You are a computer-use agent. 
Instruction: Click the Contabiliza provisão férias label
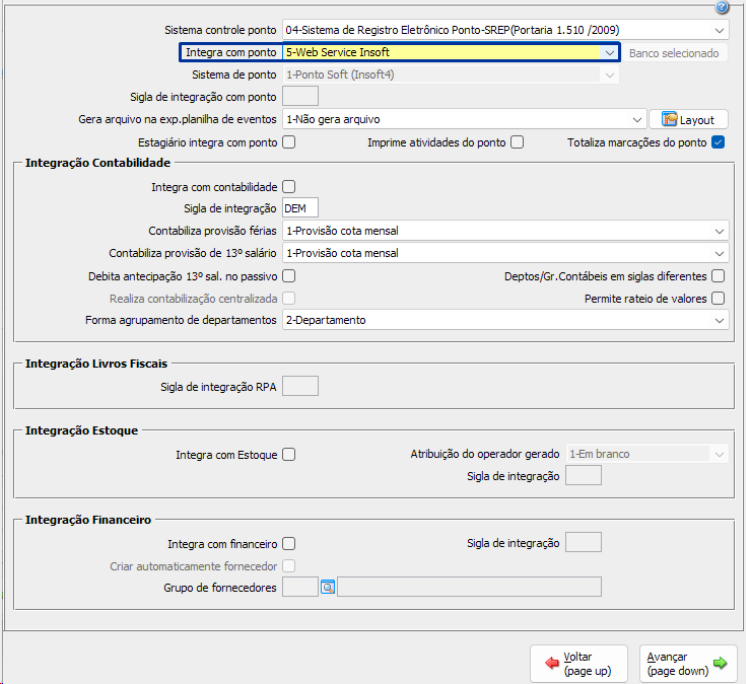coord(212,231)
